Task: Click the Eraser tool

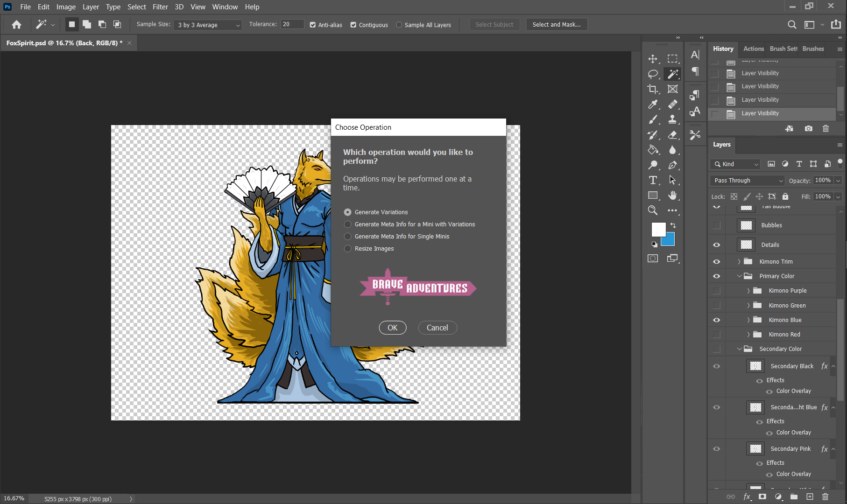Action: pos(672,135)
